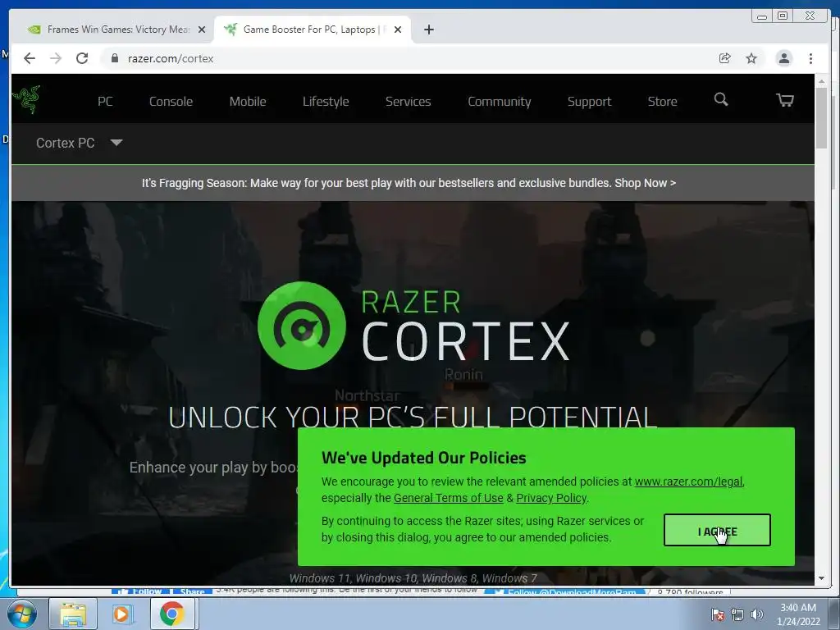Open the Mobile menu
Image resolution: width=840 pixels, height=630 pixels.
pos(248,101)
